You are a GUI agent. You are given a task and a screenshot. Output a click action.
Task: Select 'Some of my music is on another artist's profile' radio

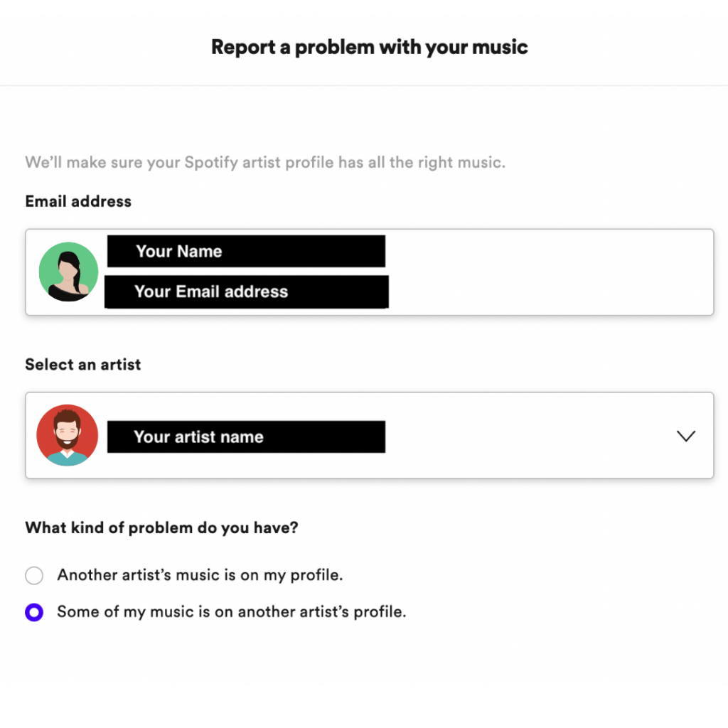(34, 612)
